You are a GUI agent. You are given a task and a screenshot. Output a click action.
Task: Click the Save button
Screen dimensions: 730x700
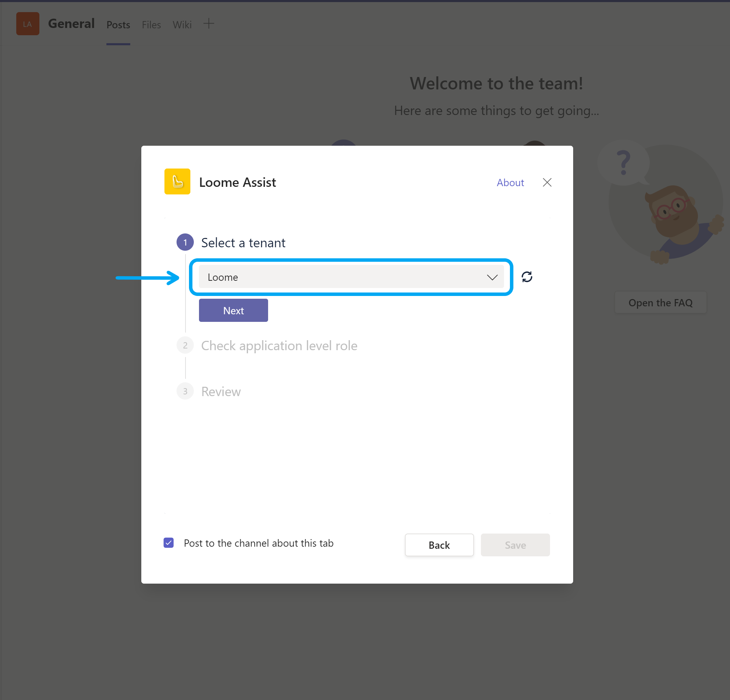pos(515,544)
